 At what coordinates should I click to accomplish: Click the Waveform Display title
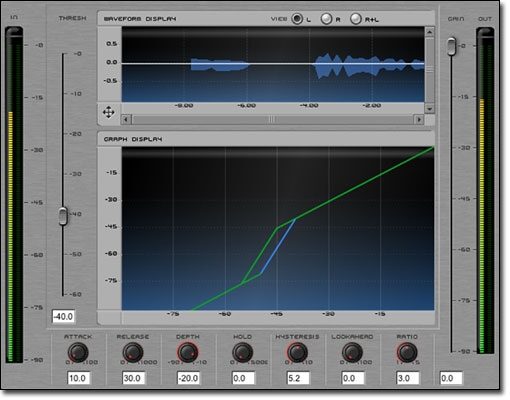(140, 19)
